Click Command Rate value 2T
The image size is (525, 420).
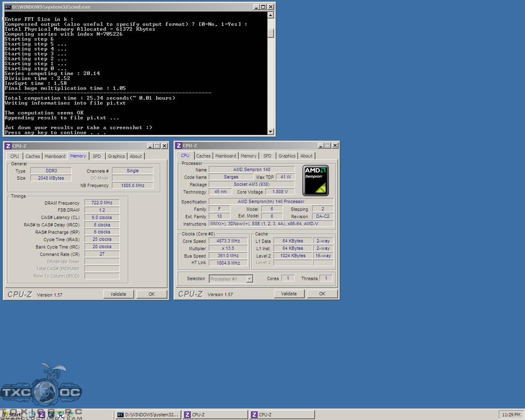tap(102, 254)
